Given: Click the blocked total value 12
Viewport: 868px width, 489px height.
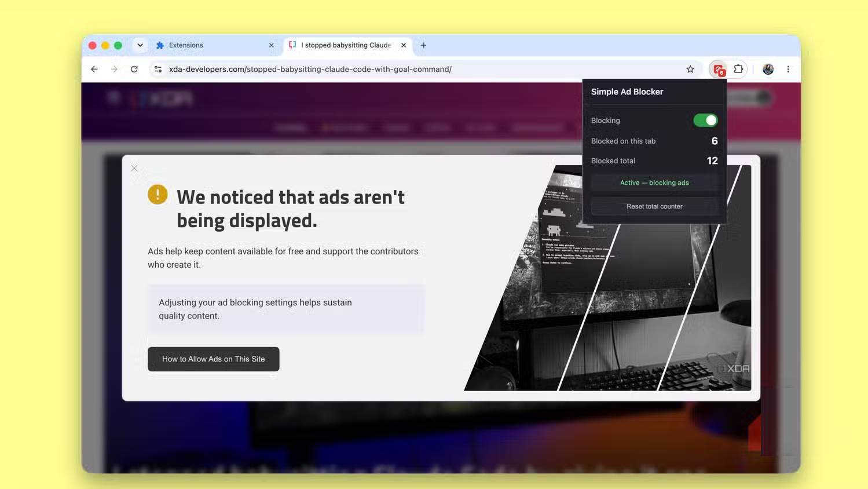Looking at the screenshot, I should tap(712, 160).
